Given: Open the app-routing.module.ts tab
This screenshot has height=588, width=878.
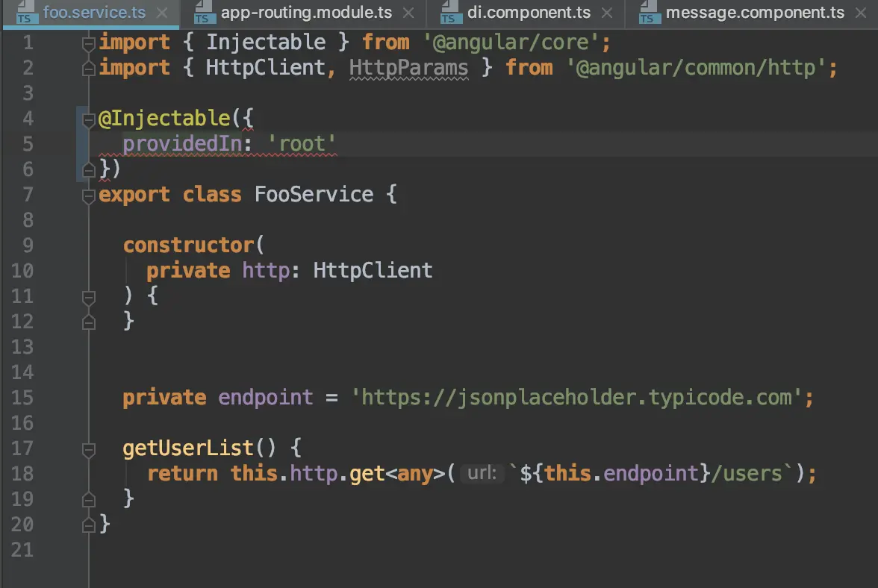Looking at the screenshot, I should tap(306, 12).
